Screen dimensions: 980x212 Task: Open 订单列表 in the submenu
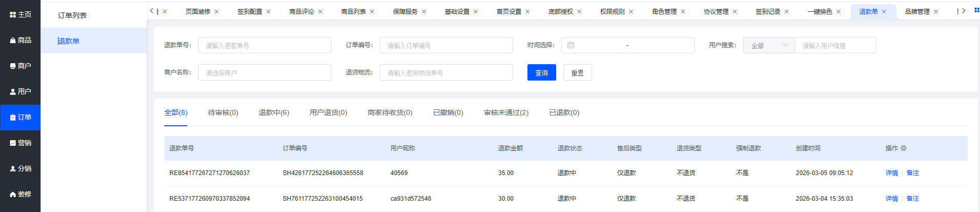[x=93, y=15]
